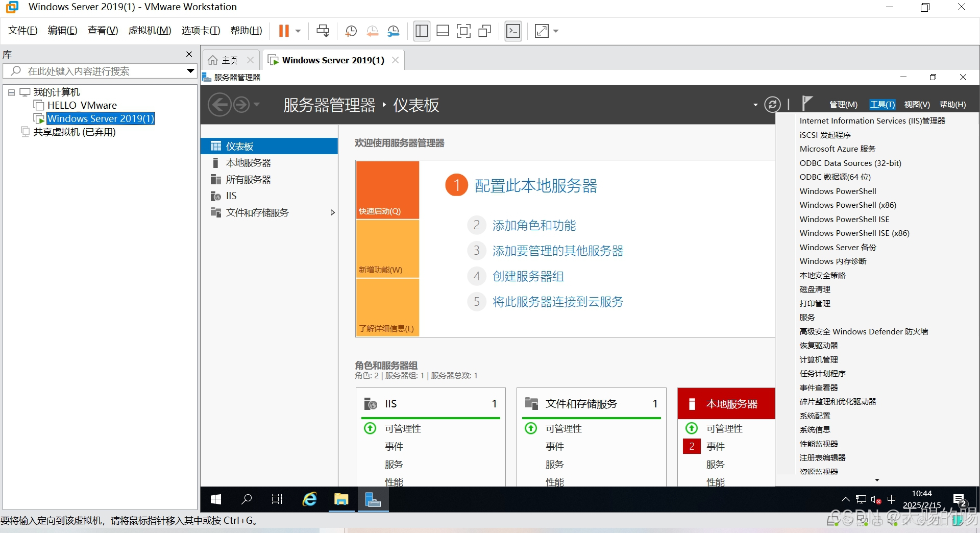Choose 注册表编辑器 from the tools menu
This screenshot has width=980, height=533.
tap(822, 458)
